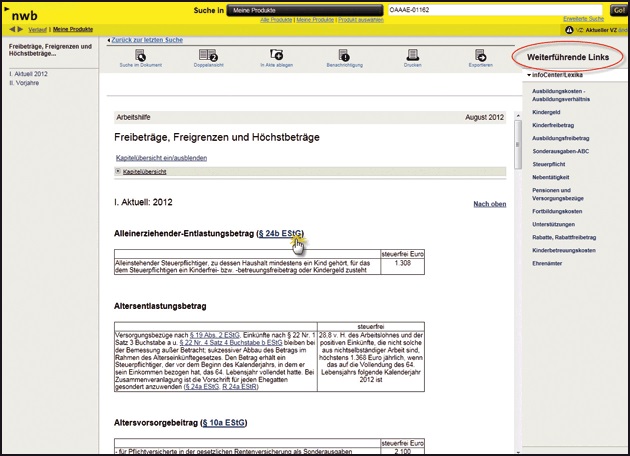Viewport: 630px width, 456px height.
Task: Select II. Vorjahre in sidebar
Action: (25, 84)
